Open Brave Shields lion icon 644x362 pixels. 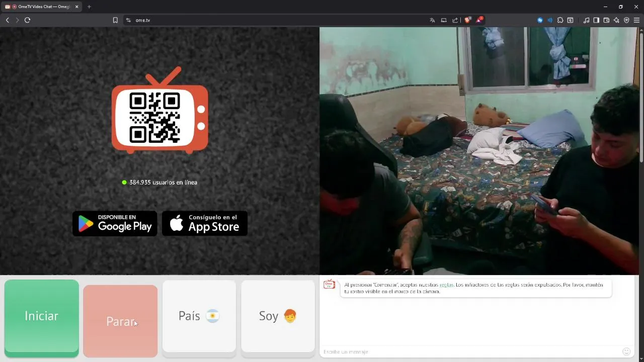click(467, 20)
